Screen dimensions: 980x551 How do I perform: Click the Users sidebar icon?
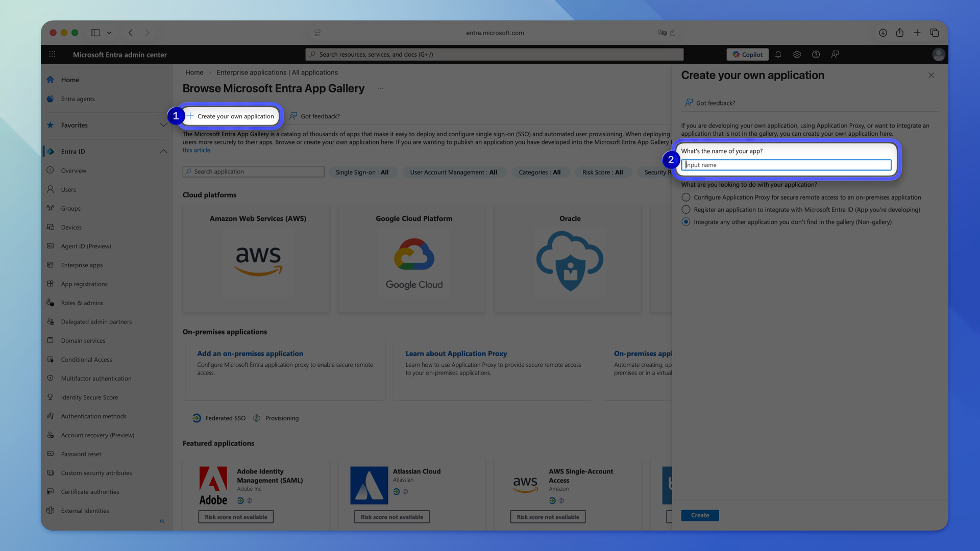click(x=50, y=189)
